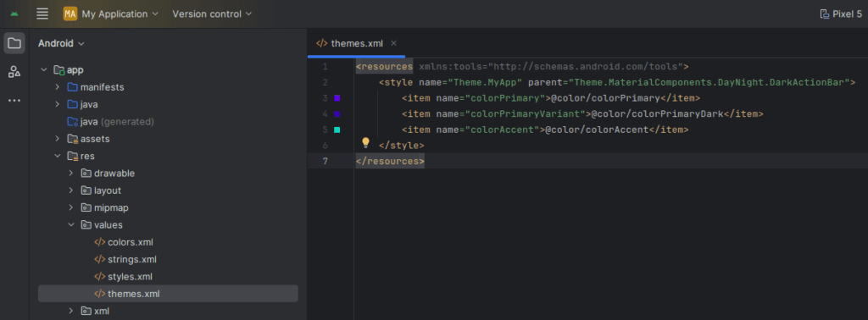Collapse the values folder
The width and height of the screenshot is (868, 320).
pos(71,225)
